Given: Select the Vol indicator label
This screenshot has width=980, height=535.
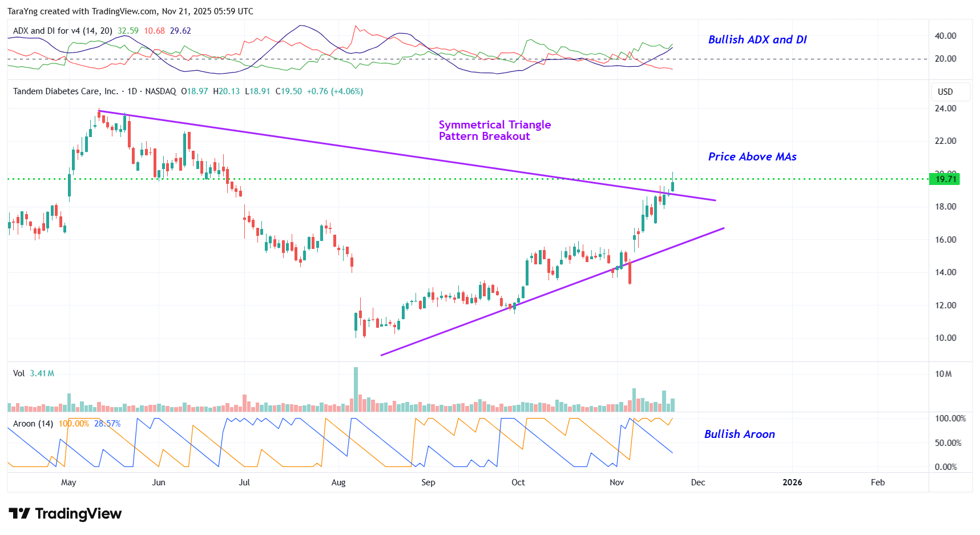Looking at the screenshot, I should point(19,373).
